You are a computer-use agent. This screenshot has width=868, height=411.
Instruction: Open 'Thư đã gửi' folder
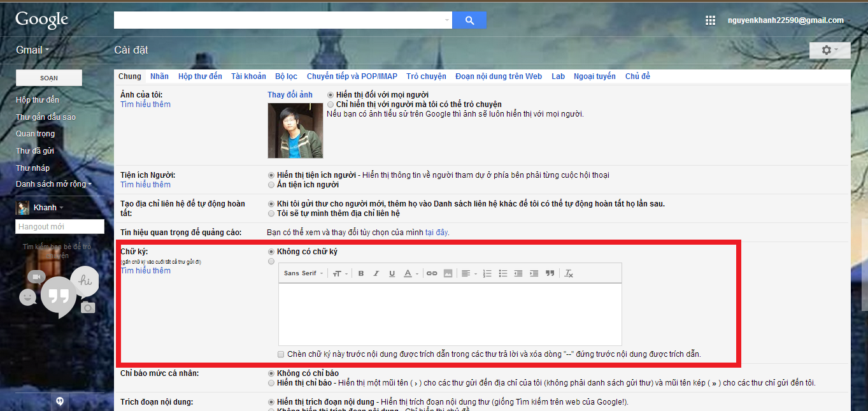pyautogui.click(x=35, y=150)
